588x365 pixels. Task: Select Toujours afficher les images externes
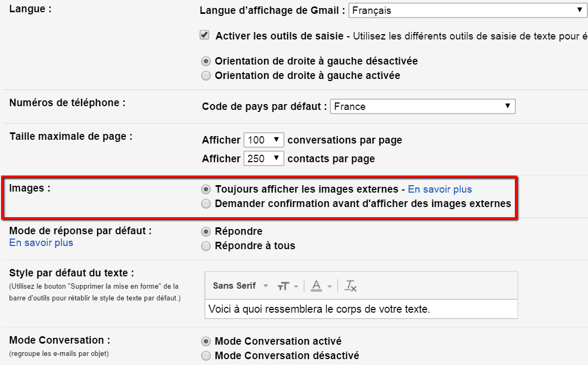coord(206,189)
